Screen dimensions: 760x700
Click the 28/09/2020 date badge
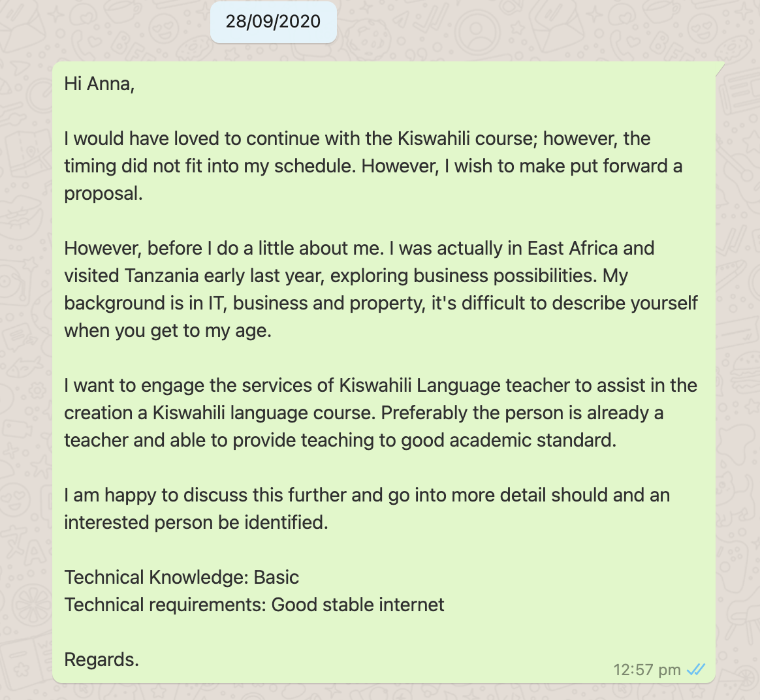pos(274,22)
